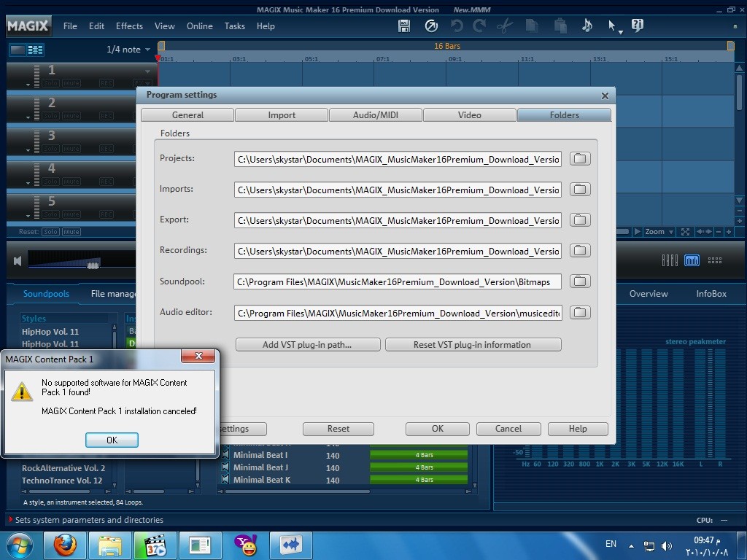Expand track 1 bottom-left arrow menu

[x=28, y=85]
